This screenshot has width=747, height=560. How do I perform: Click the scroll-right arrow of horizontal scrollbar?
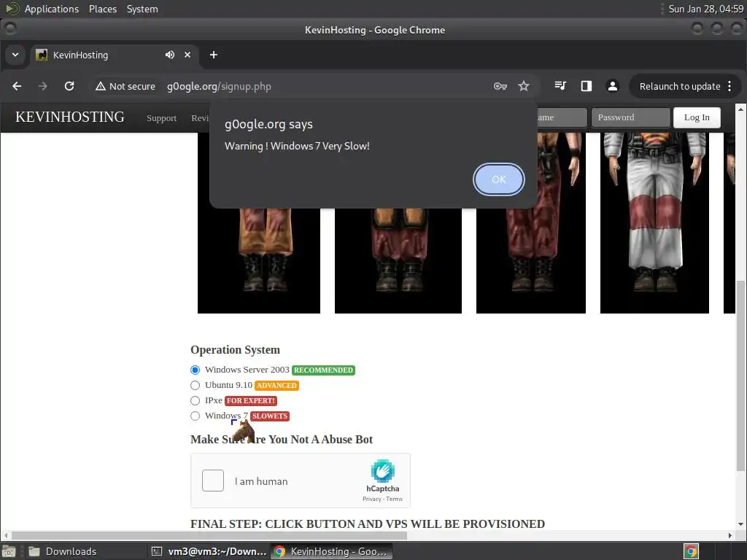[729, 535]
